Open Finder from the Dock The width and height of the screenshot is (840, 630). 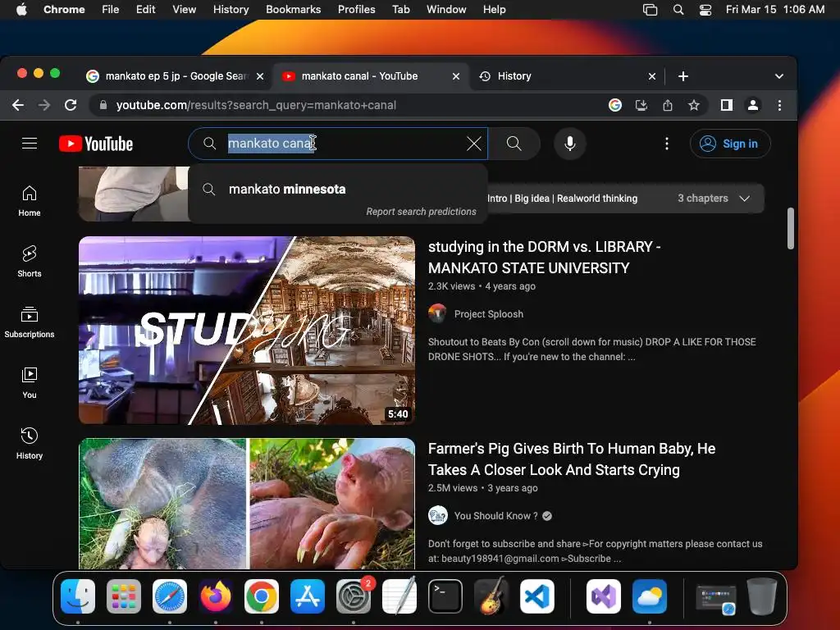tap(78, 596)
